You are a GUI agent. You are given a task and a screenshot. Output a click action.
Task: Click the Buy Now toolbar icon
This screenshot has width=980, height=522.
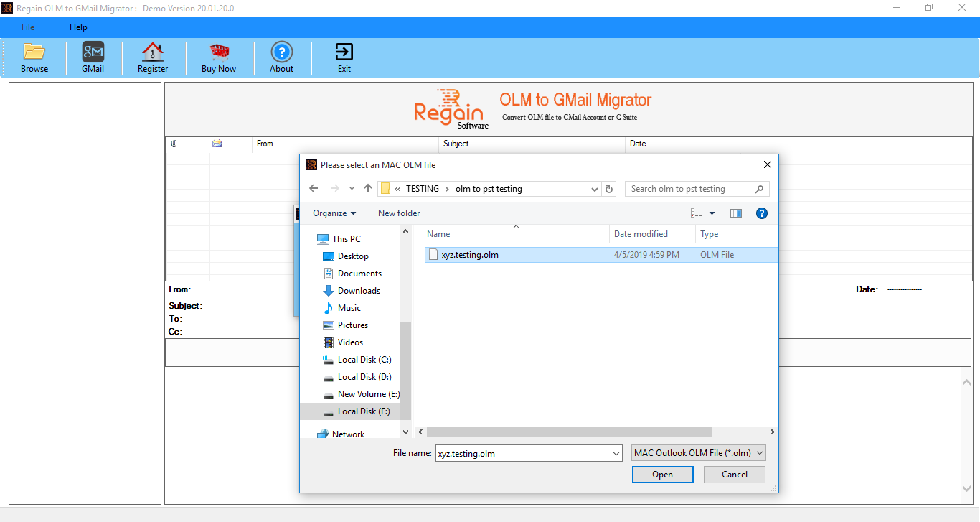pos(219,57)
